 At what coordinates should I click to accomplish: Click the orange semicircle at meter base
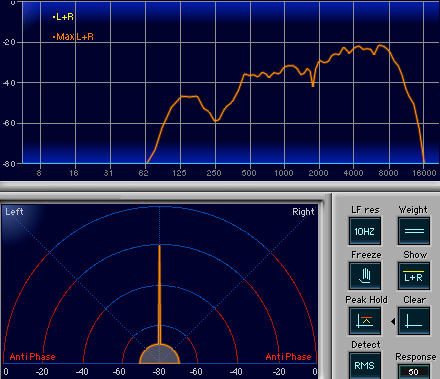pos(159,354)
